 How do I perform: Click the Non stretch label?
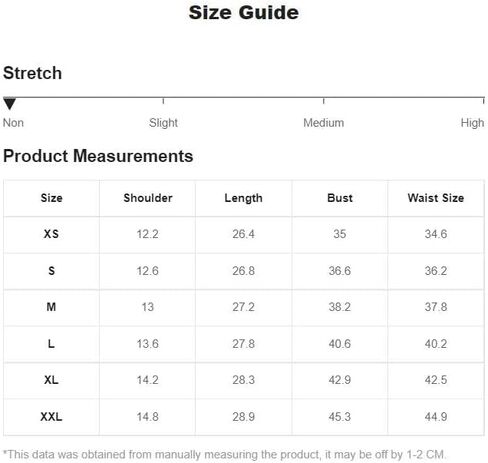[x=13, y=123]
